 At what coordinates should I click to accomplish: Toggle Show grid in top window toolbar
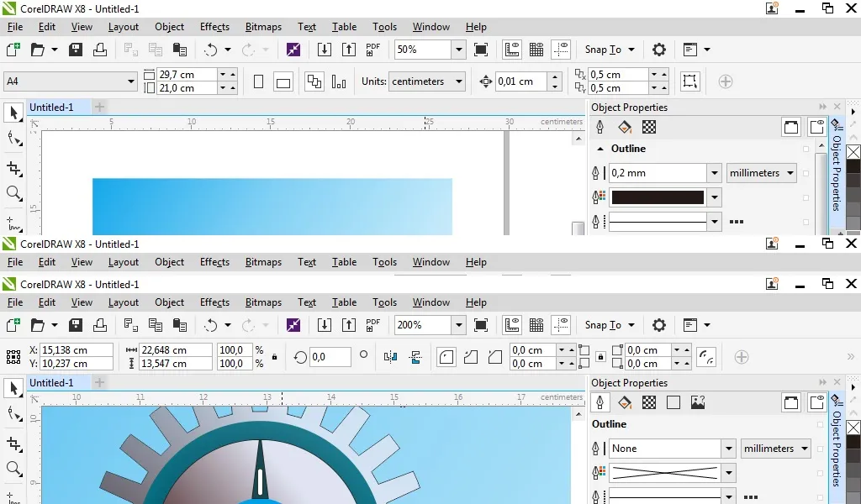536,50
